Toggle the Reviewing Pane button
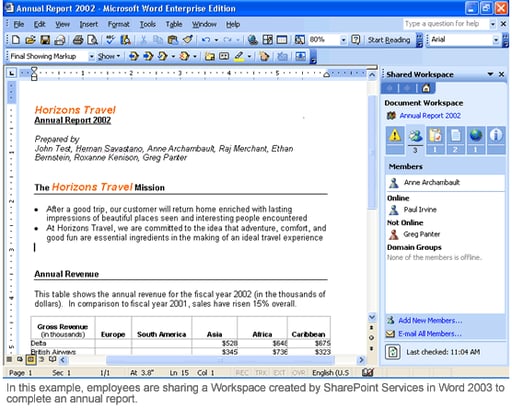The width and height of the screenshot is (512, 408). [300, 56]
